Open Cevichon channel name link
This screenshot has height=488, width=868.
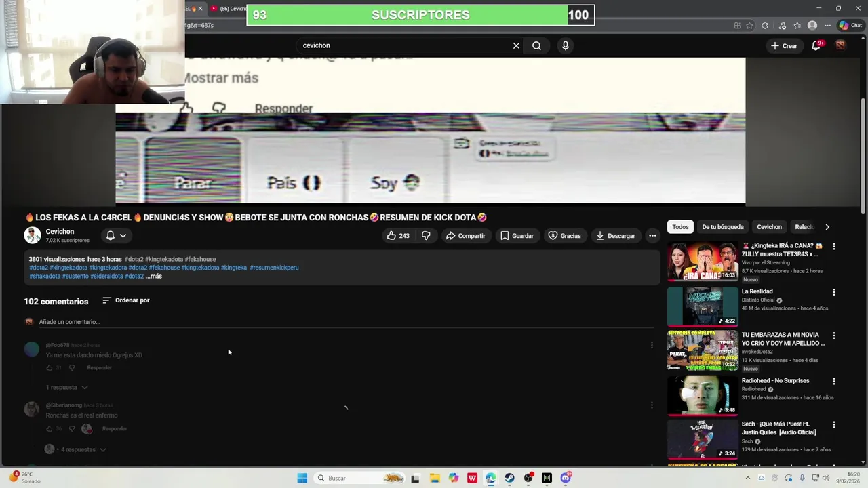[60, 232]
